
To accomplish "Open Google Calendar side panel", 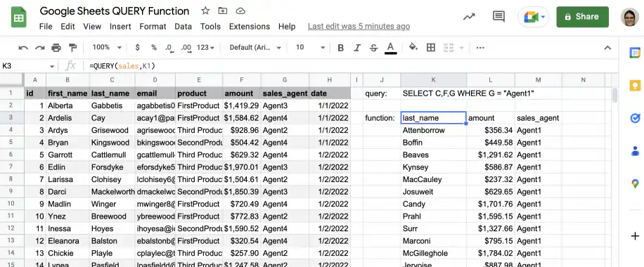I will click(635, 53).
